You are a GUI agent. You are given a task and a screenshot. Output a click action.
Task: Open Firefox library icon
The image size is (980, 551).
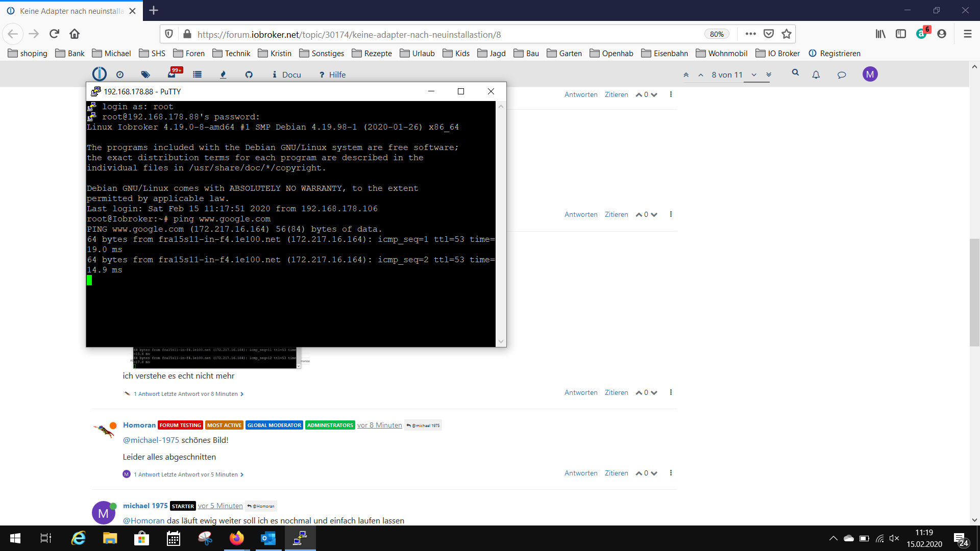tap(880, 34)
